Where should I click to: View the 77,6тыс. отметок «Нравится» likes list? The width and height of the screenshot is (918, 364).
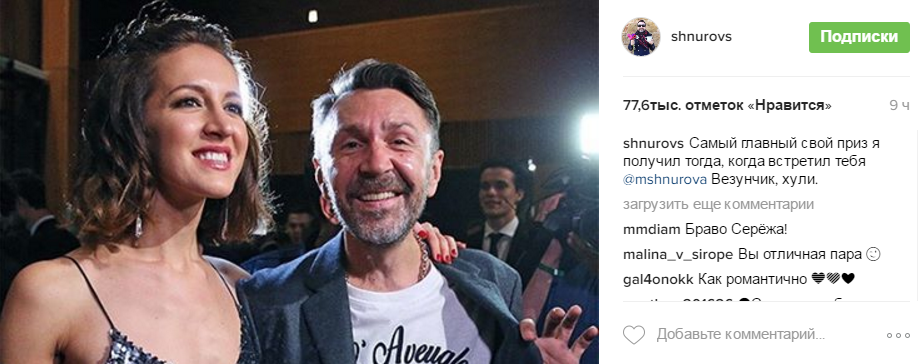point(727,106)
